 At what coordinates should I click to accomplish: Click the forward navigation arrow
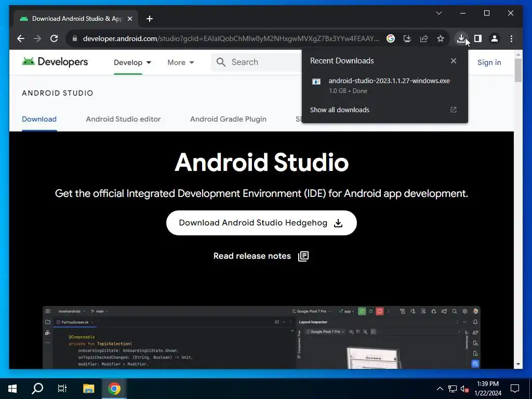pyautogui.click(x=37, y=38)
